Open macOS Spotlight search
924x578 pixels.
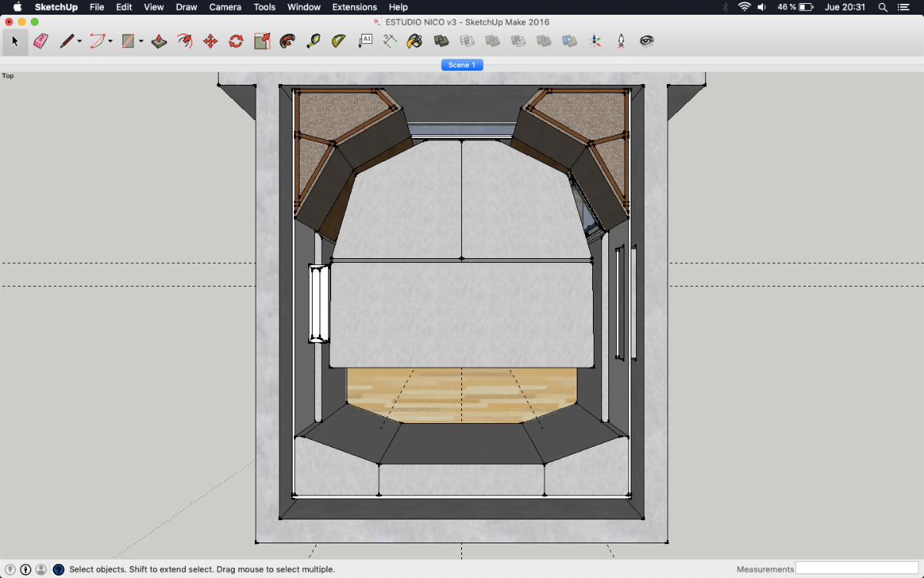(882, 7)
